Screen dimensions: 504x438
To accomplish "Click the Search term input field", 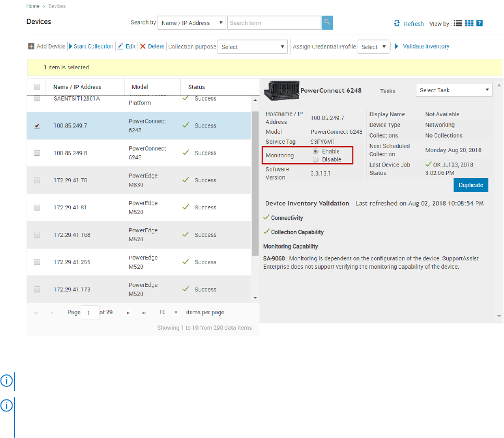I will pos(274,23).
